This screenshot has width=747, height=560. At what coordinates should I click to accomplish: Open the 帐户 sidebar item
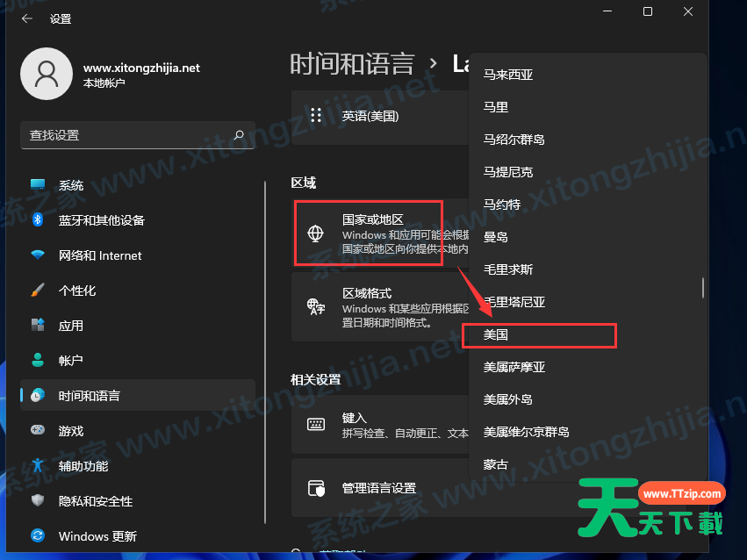point(138,360)
